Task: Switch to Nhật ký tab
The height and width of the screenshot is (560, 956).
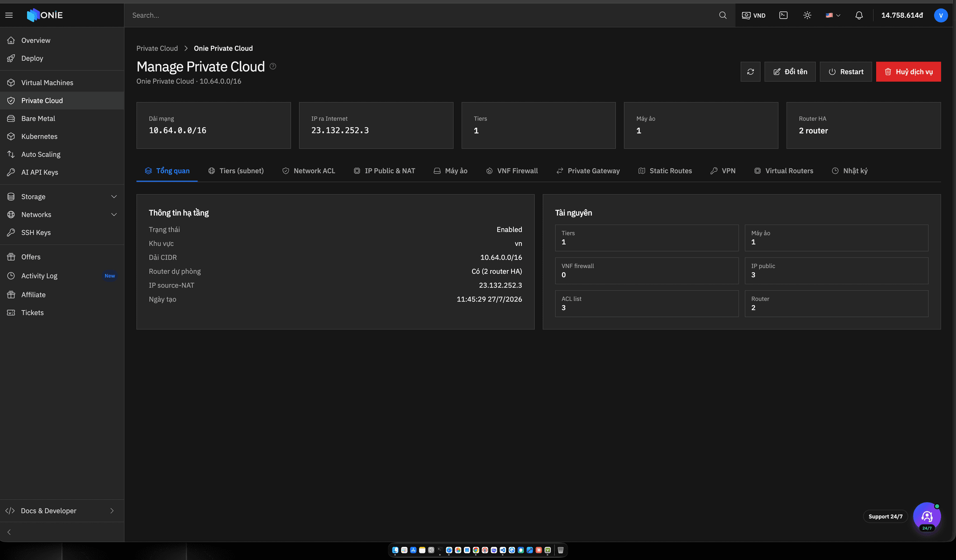Action: tap(850, 171)
